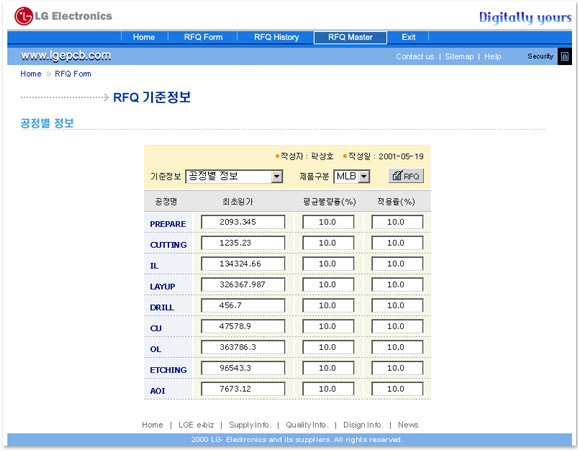
Task: Open the Contact us link
Action: pos(415,56)
